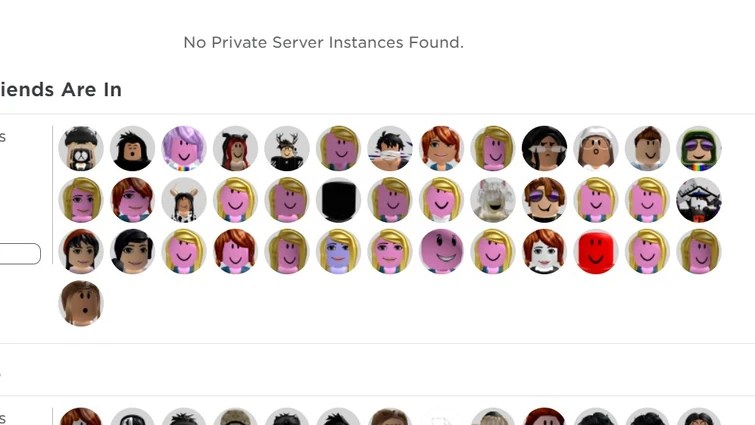Click the avatar with white bandage face mask

click(x=390, y=148)
